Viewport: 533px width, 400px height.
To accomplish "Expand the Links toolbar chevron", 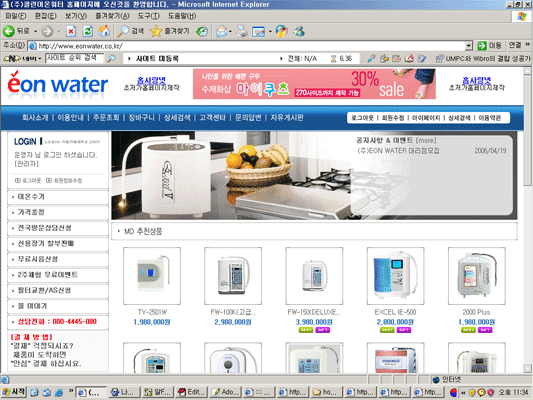I will click(528, 45).
